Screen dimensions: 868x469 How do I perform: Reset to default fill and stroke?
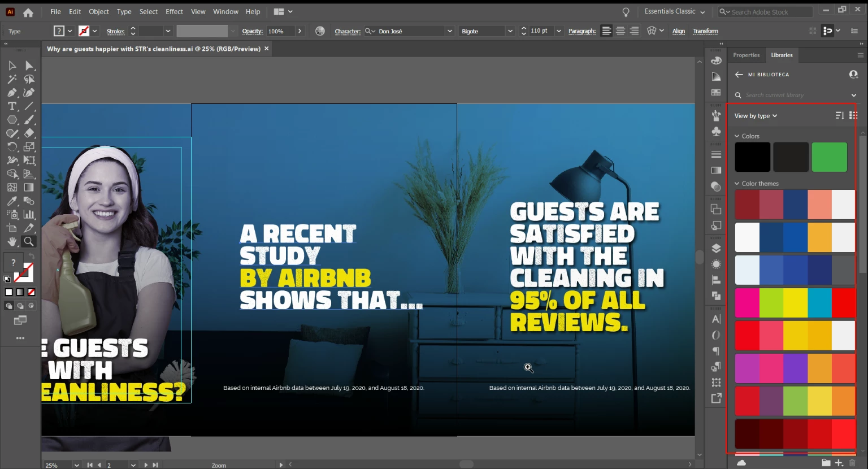[x=7, y=279]
